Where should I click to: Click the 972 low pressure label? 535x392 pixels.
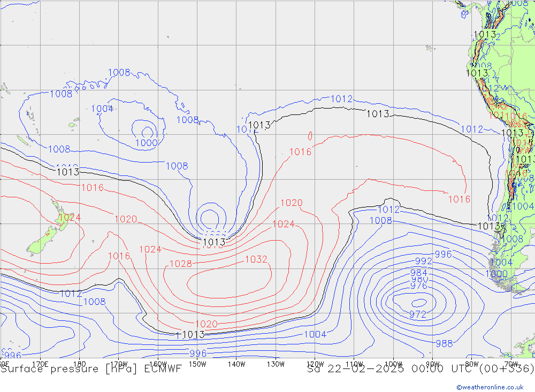(418, 314)
